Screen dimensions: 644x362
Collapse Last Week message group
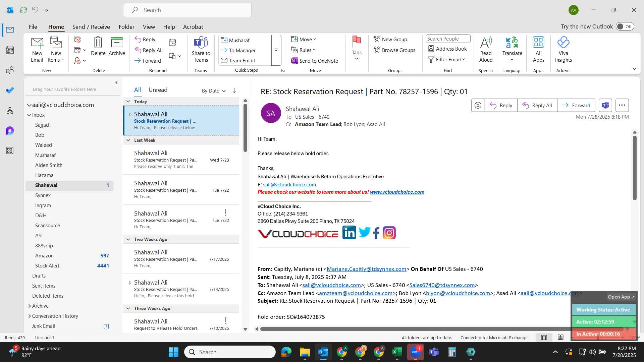coord(128,140)
